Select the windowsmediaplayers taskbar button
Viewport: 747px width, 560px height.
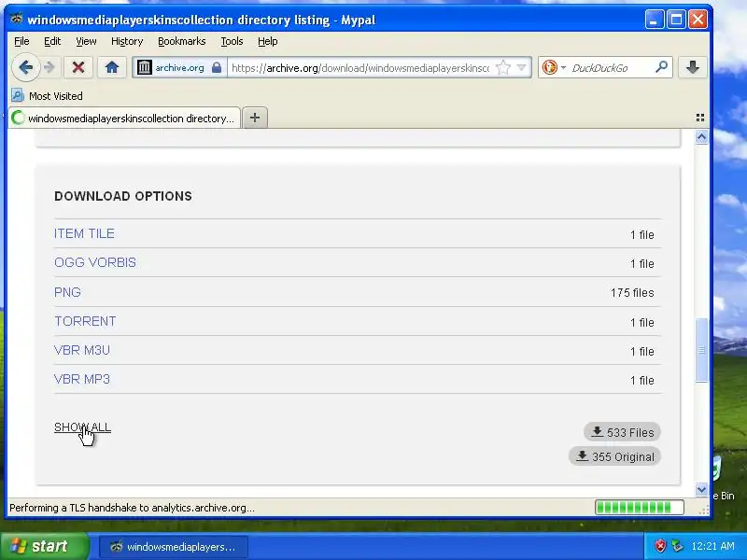tap(174, 547)
